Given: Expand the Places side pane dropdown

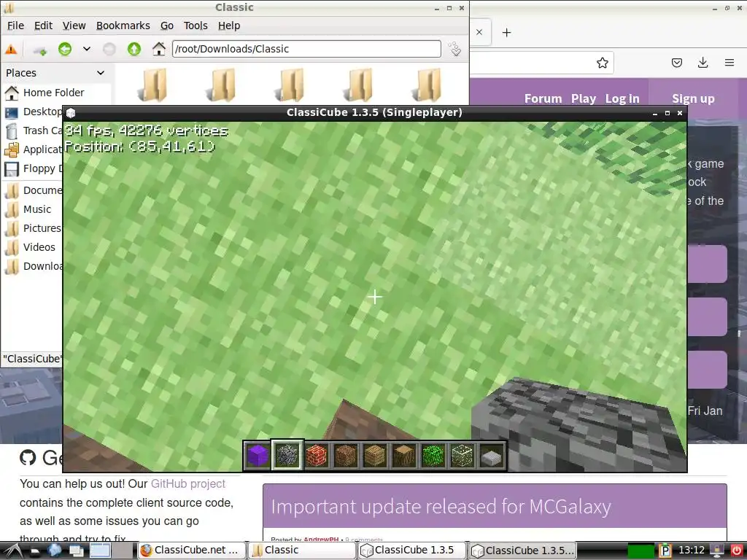Looking at the screenshot, I should (x=101, y=73).
